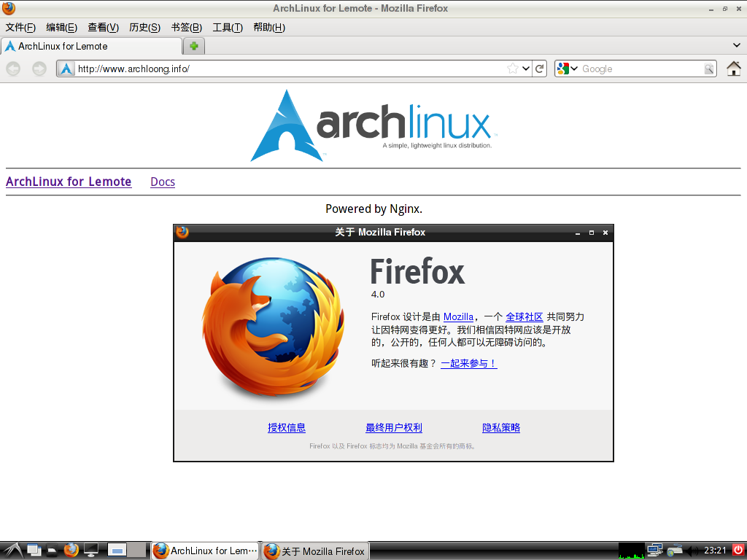Click the monitor icon in the taskbar launcher

coord(91,551)
